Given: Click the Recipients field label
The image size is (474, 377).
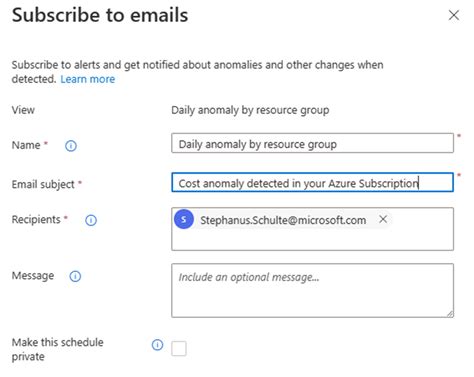Looking at the screenshot, I should click(x=36, y=219).
